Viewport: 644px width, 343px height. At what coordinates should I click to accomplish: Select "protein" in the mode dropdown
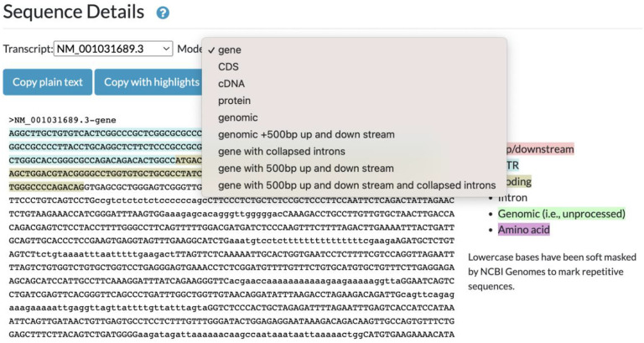(234, 101)
